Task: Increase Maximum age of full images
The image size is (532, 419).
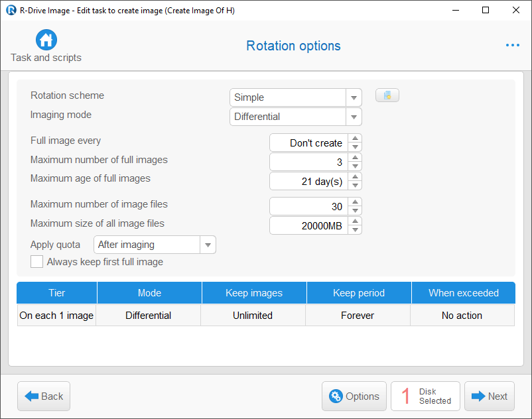Action: coord(355,177)
